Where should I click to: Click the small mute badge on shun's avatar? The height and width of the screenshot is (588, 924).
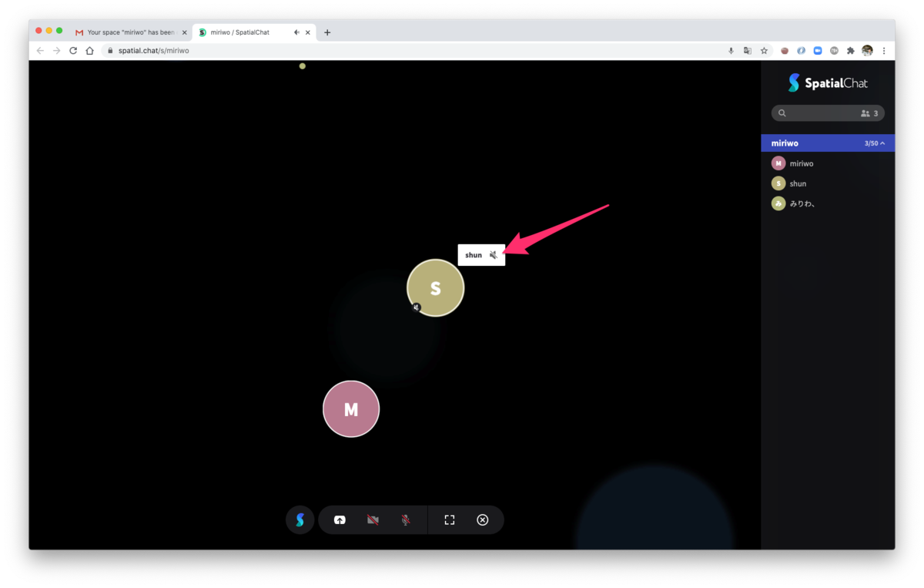[x=417, y=307]
